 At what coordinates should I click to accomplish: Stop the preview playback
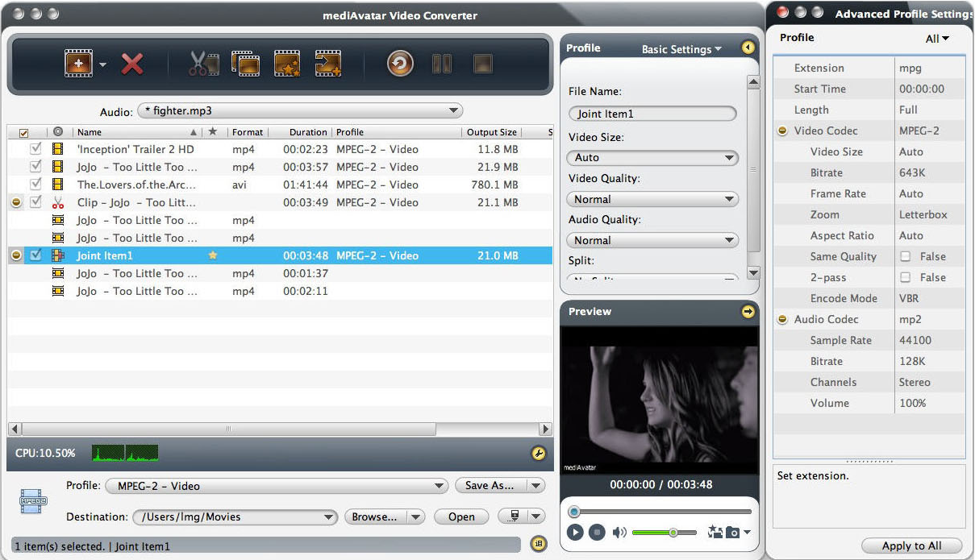pyautogui.click(x=596, y=532)
